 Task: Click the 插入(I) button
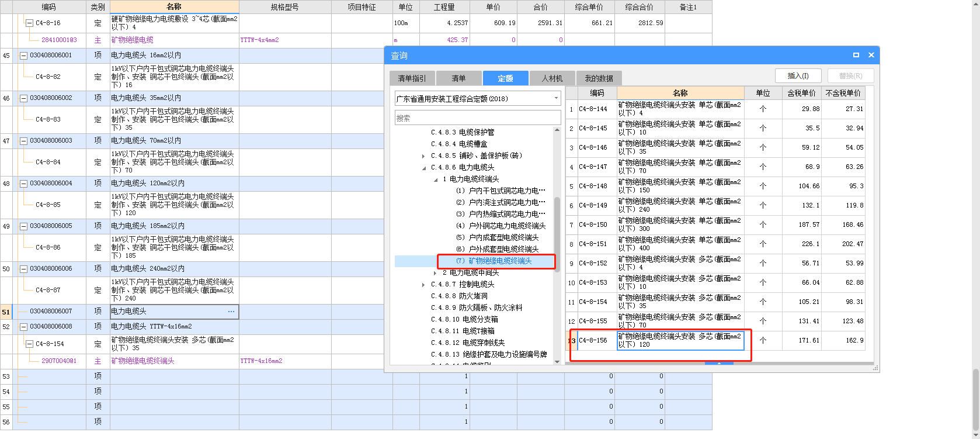(x=798, y=76)
